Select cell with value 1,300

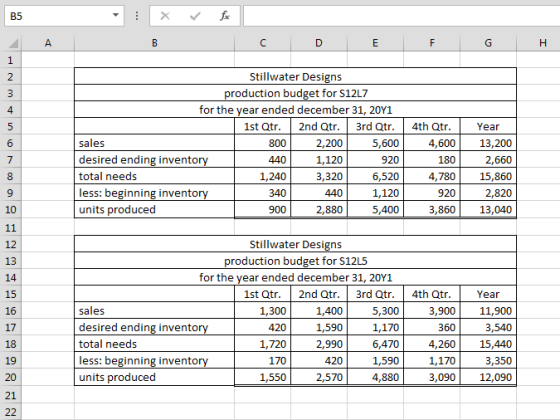point(262,311)
